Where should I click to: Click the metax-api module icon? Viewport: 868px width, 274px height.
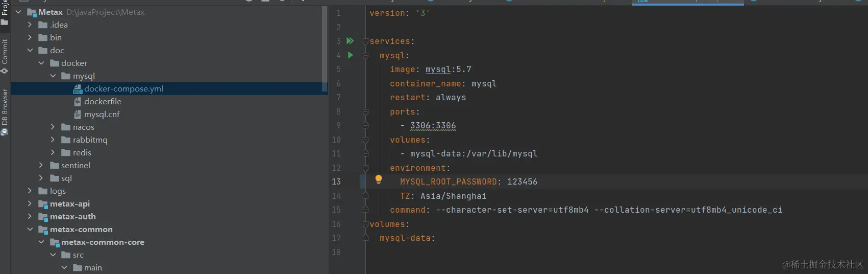point(43,204)
